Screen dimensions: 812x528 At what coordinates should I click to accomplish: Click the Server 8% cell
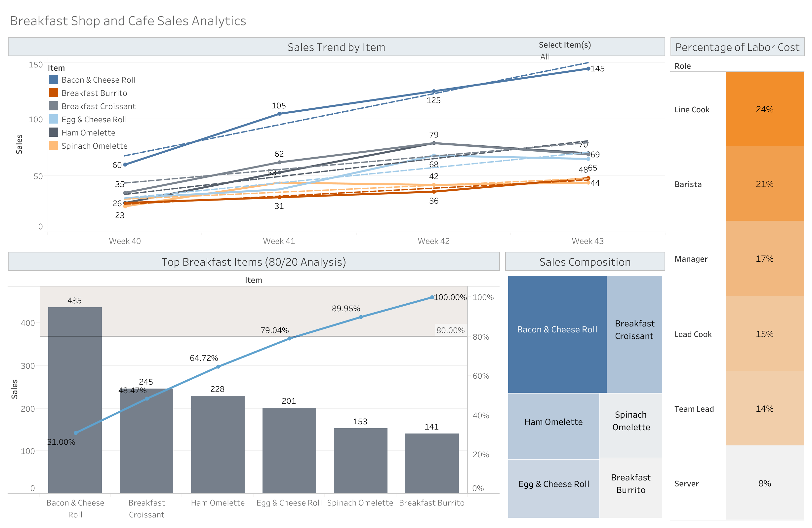pos(765,483)
